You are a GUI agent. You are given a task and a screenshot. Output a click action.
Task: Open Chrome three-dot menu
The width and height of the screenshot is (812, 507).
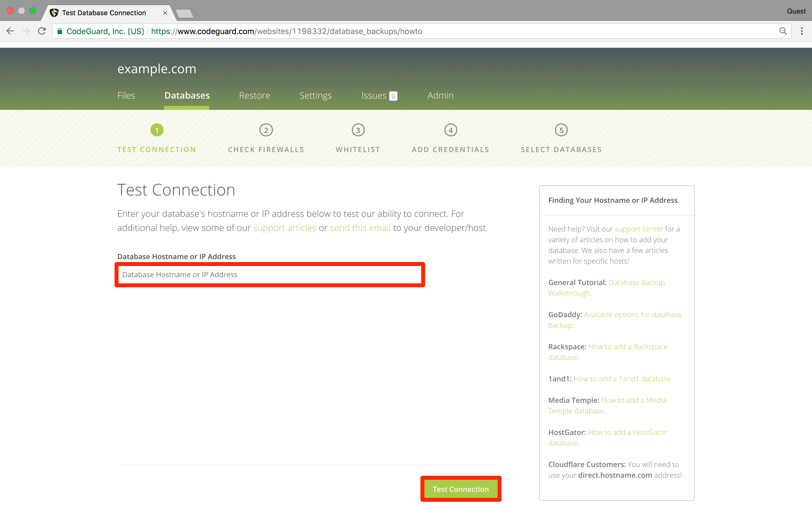[x=802, y=31]
